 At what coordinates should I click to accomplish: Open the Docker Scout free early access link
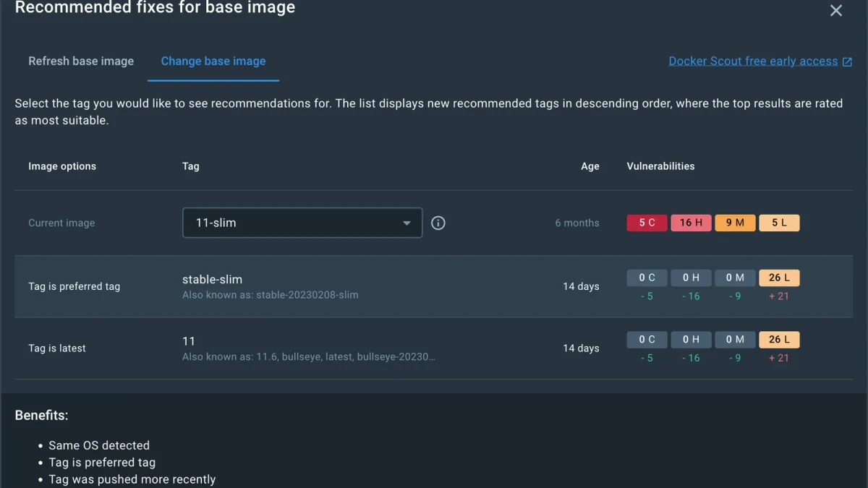(x=760, y=61)
